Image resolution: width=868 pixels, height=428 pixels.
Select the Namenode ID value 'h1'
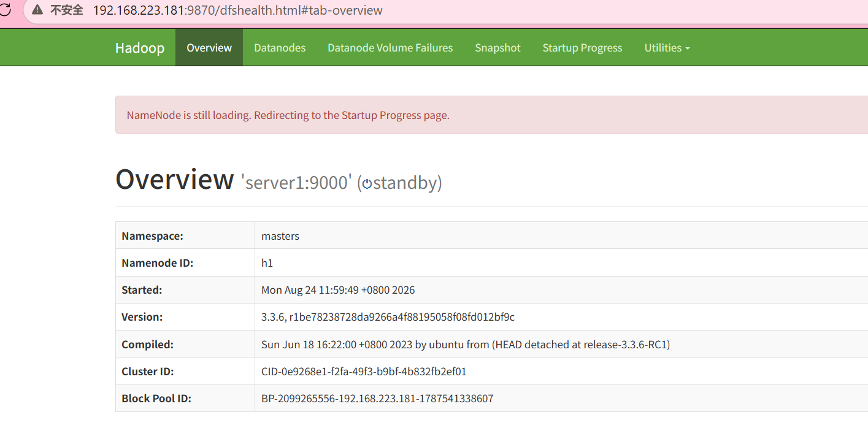pos(267,263)
